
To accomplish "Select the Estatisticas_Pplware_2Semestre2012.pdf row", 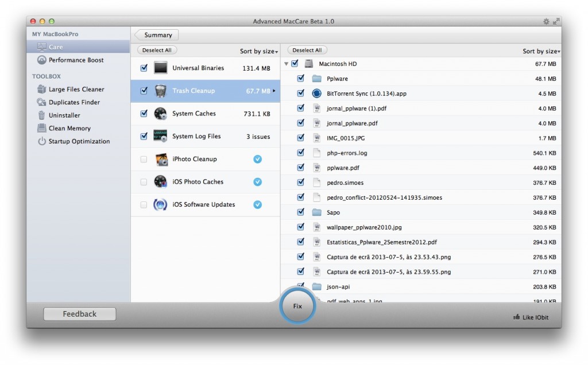I will 421,242.
